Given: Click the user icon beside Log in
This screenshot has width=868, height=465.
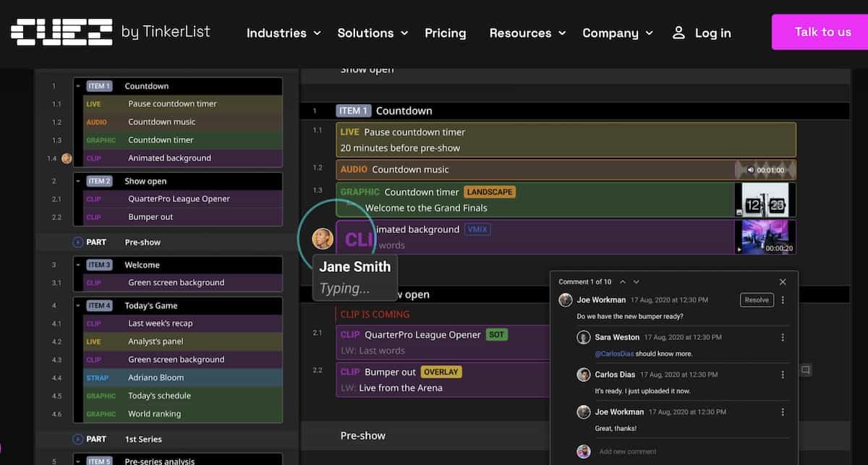Looking at the screenshot, I should coord(678,33).
